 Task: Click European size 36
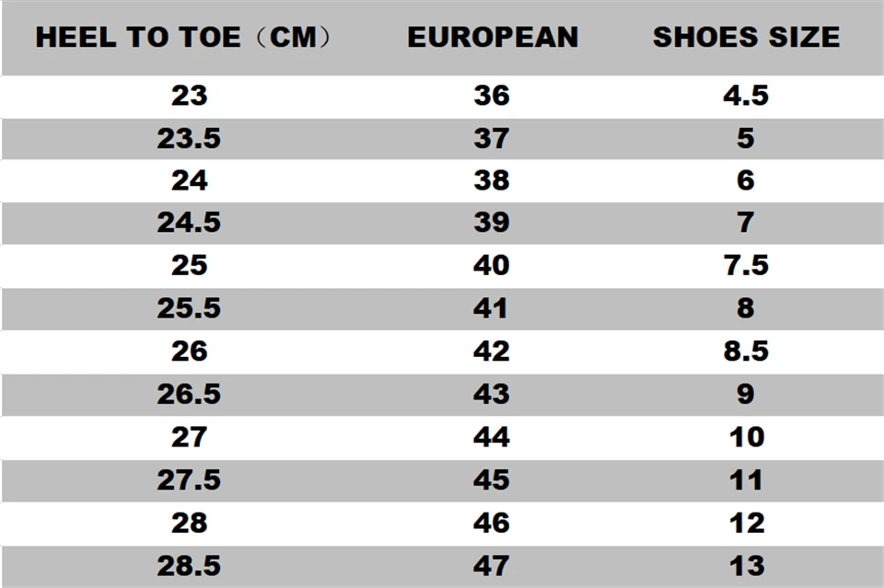pos(492,96)
